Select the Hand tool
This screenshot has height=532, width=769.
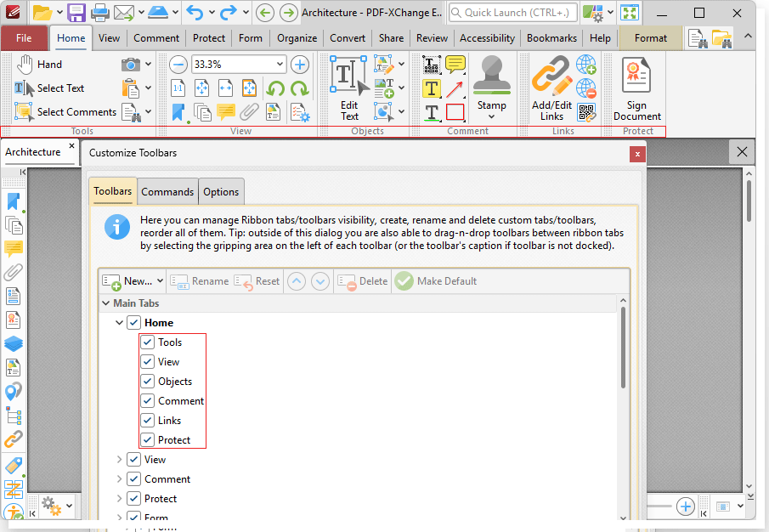[x=39, y=65]
